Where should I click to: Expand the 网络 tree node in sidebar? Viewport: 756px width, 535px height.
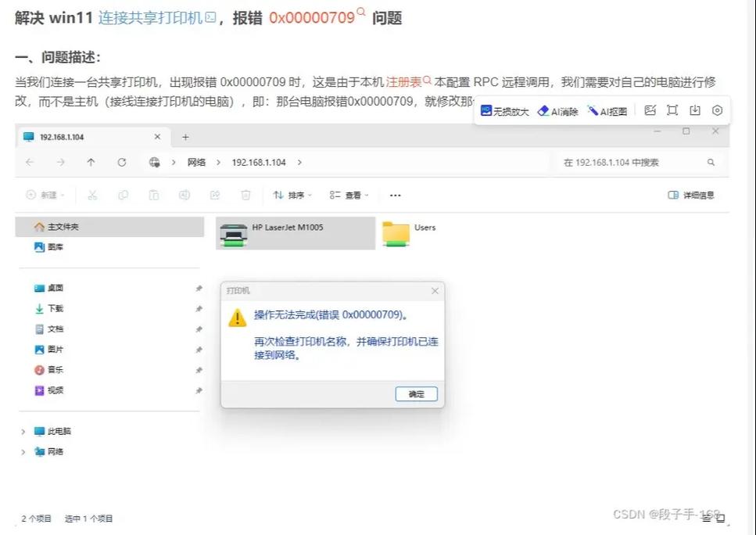tap(23, 452)
